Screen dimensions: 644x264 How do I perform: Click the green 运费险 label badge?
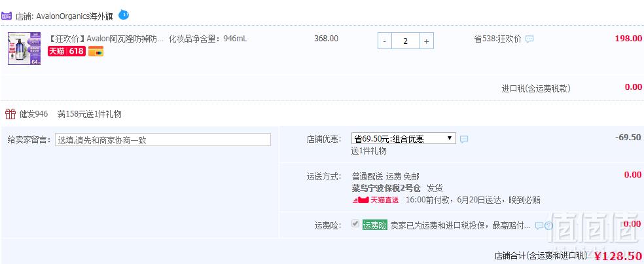click(x=374, y=225)
